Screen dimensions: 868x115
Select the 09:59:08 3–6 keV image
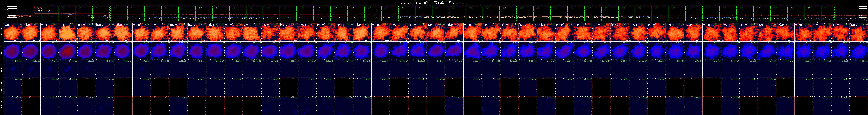point(289,32)
